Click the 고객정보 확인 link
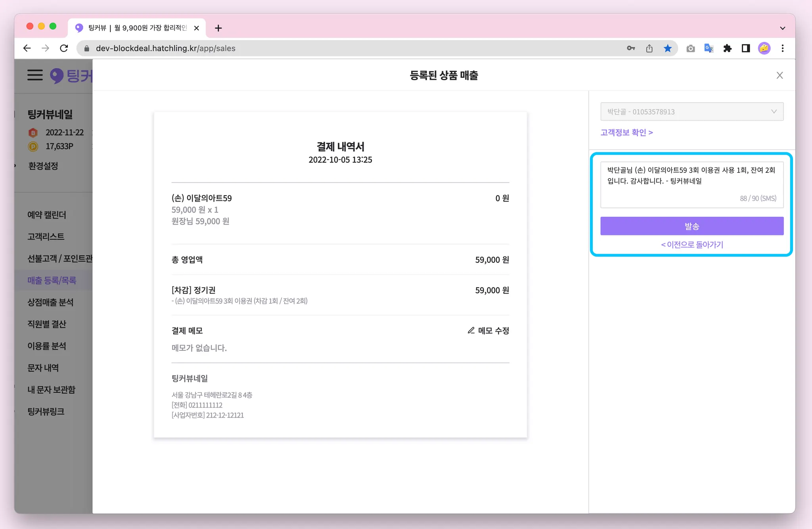 click(626, 133)
